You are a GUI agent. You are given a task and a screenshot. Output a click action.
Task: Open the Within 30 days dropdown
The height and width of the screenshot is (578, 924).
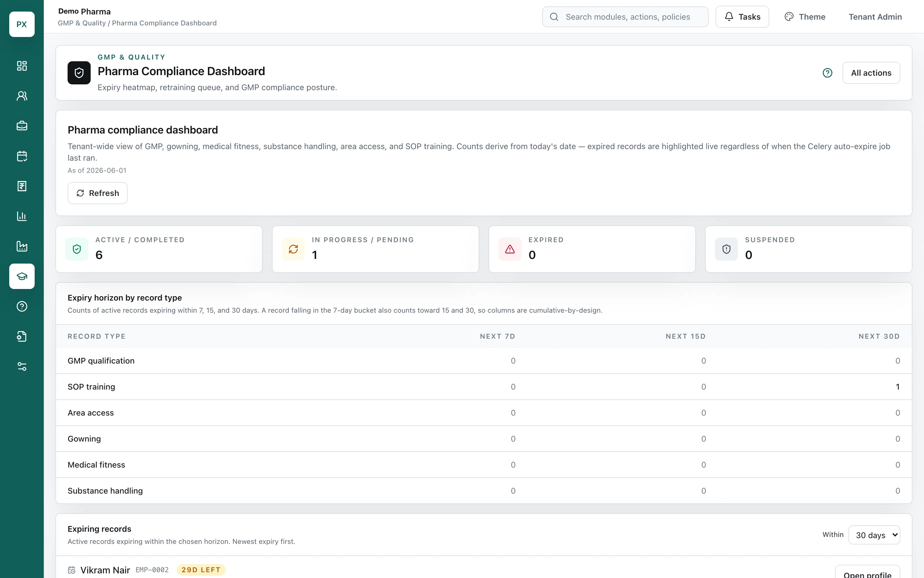pos(874,535)
